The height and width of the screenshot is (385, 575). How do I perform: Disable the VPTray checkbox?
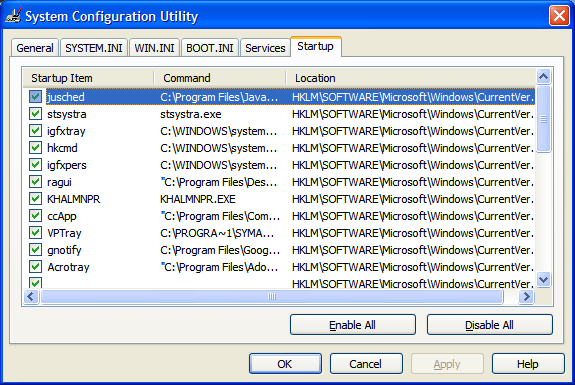point(35,233)
